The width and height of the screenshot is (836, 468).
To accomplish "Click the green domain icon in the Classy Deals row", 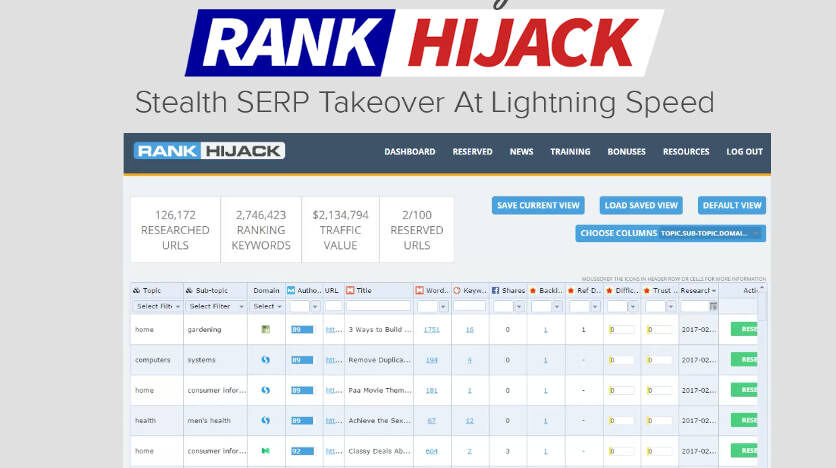I will pyautogui.click(x=266, y=451).
